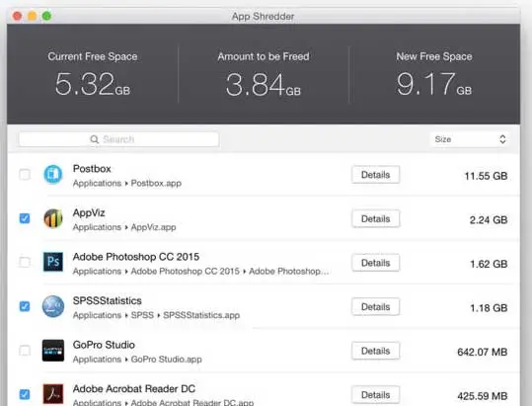Image resolution: width=532 pixels, height=406 pixels.
Task: Click the Postbox app icon
Action: tap(53, 175)
